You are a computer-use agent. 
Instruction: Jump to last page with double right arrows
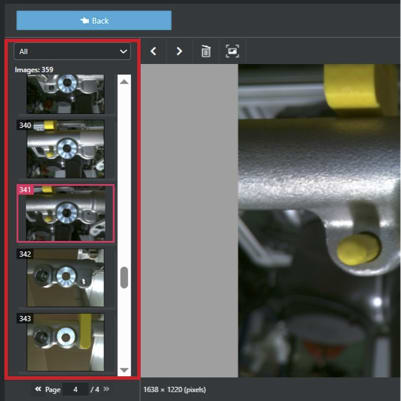[106, 389]
